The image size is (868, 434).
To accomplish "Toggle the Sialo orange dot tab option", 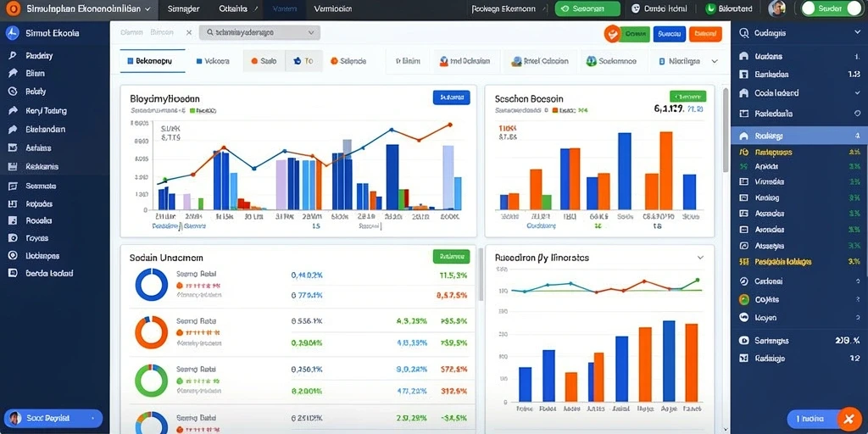I will (264, 61).
